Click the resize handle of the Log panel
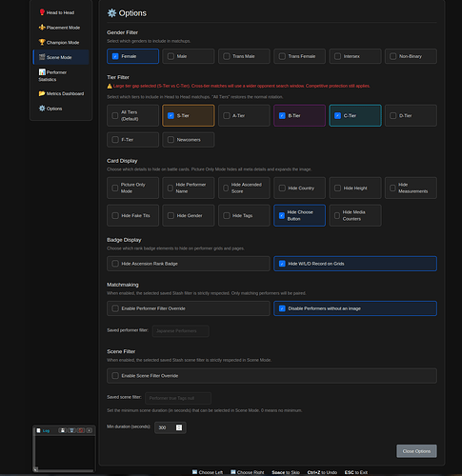The width and height of the screenshot is (462, 476). point(35,469)
